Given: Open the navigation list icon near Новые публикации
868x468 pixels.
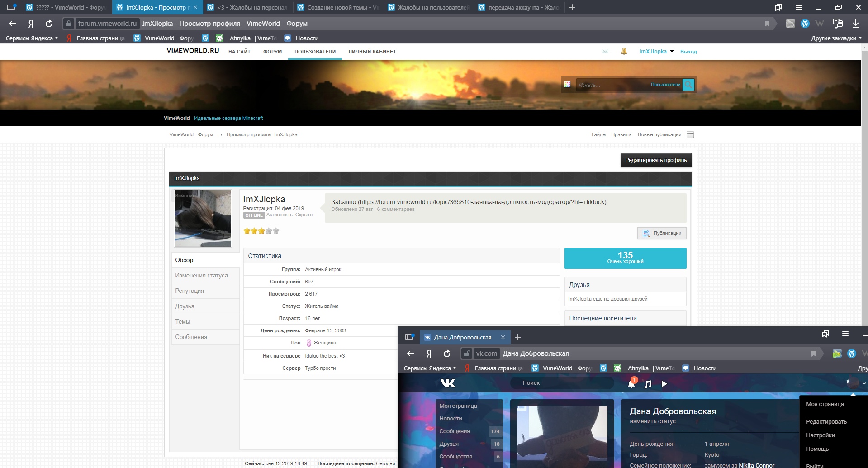Looking at the screenshot, I should [x=690, y=135].
